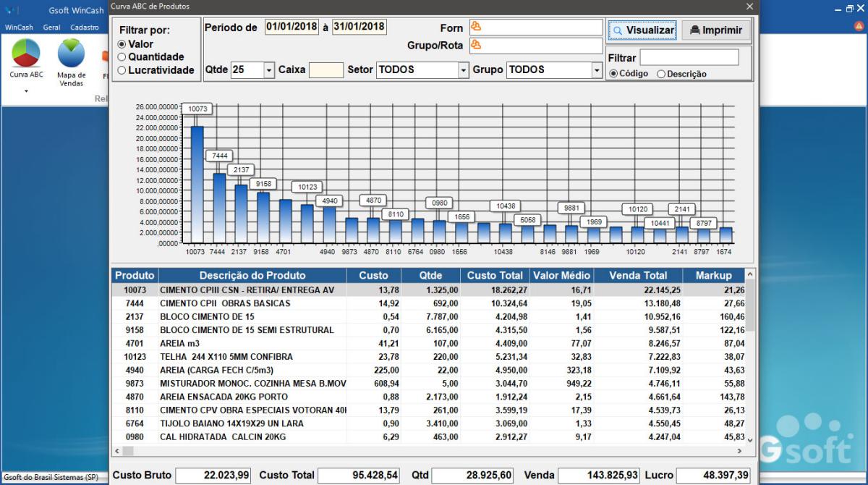Image resolution: width=868 pixels, height=485 pixels.
Task: Click the table's vertical scrollbar up arrow
Action: click(x=750, y=274)
